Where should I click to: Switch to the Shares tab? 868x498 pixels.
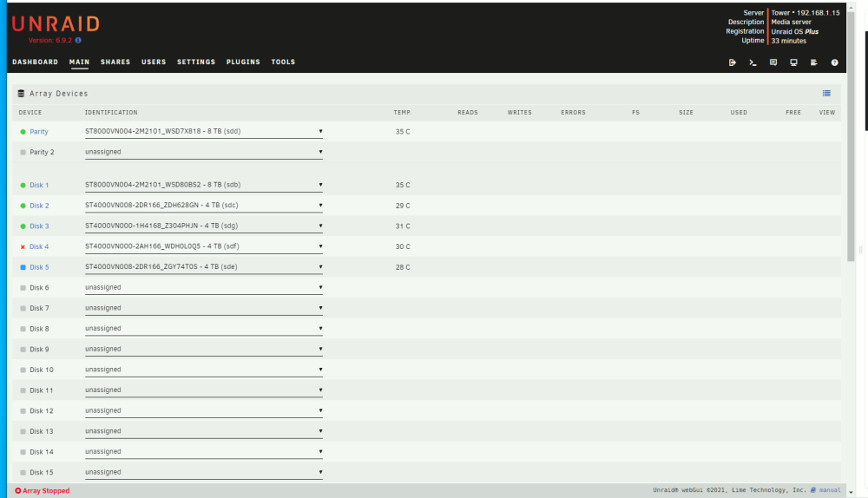[x=115, y=62]
